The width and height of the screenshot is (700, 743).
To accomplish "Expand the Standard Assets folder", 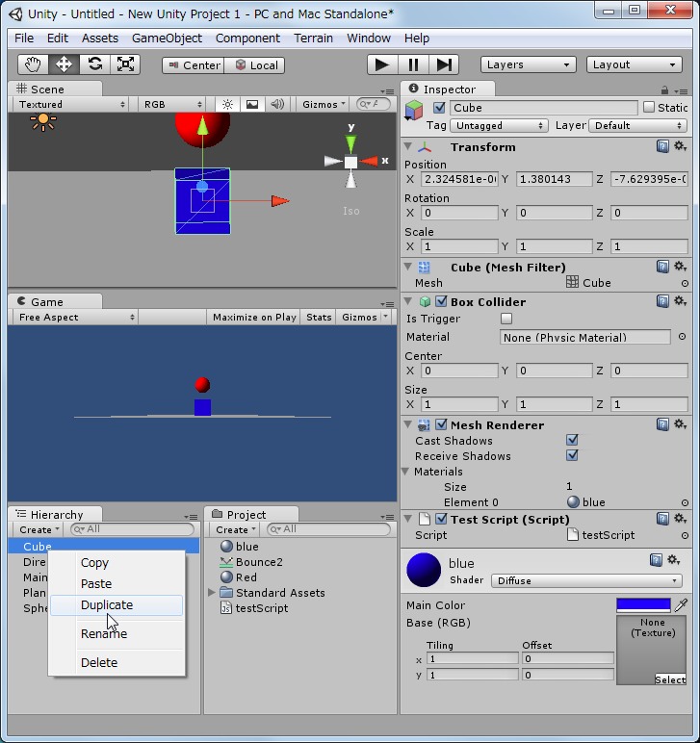I will 212,593.
